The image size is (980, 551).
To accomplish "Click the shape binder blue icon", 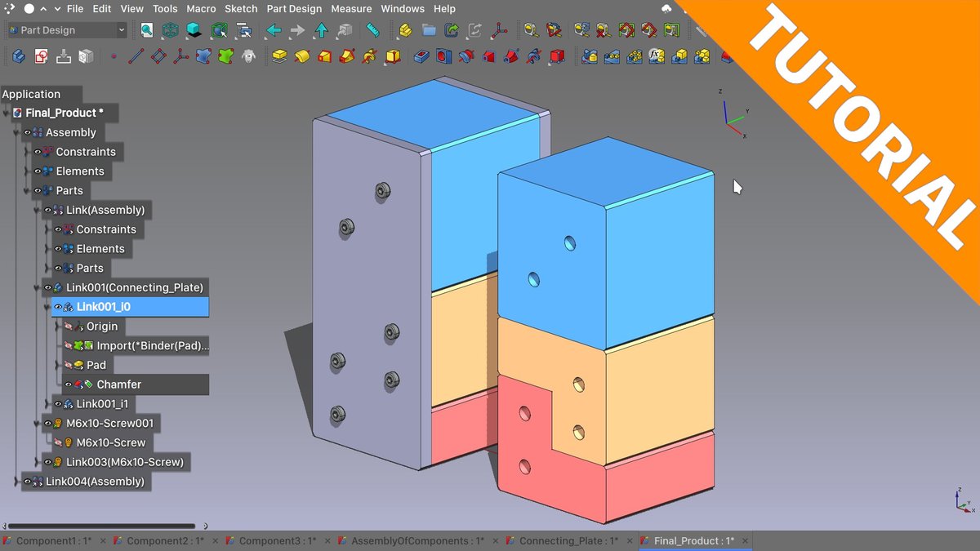I will (x=204, y=56).
